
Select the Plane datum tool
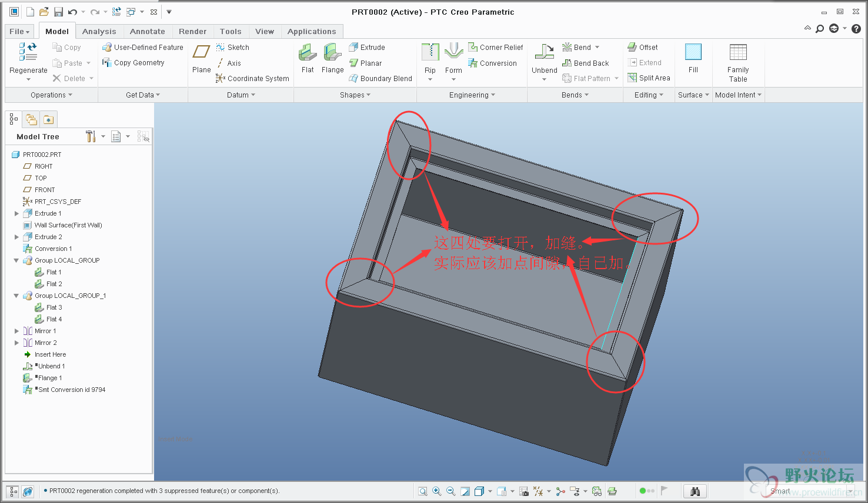[x=201, y=52]
